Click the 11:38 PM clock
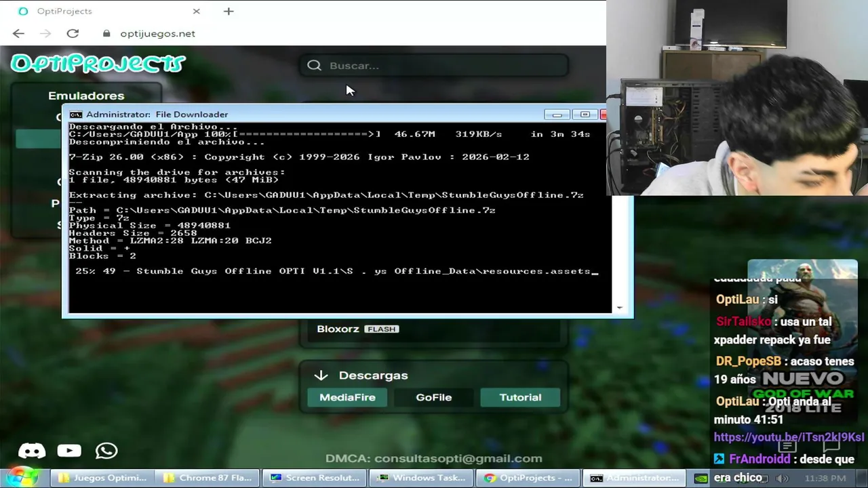 pos(826,479)
